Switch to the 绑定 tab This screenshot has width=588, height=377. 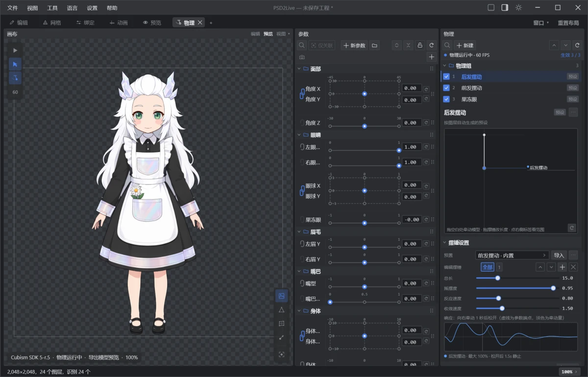(x=85, y=23)
